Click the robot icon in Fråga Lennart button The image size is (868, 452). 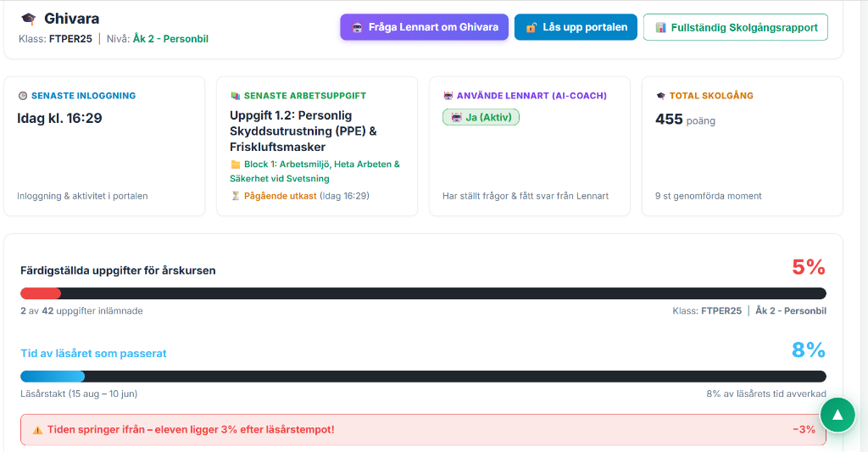click(x=357, y=27)
